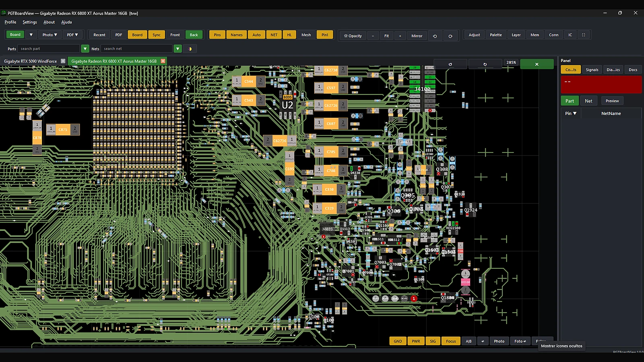
Task: Click the fullscreen expand icon after IC
Action: pyautogui.click(x=584, y=35)
